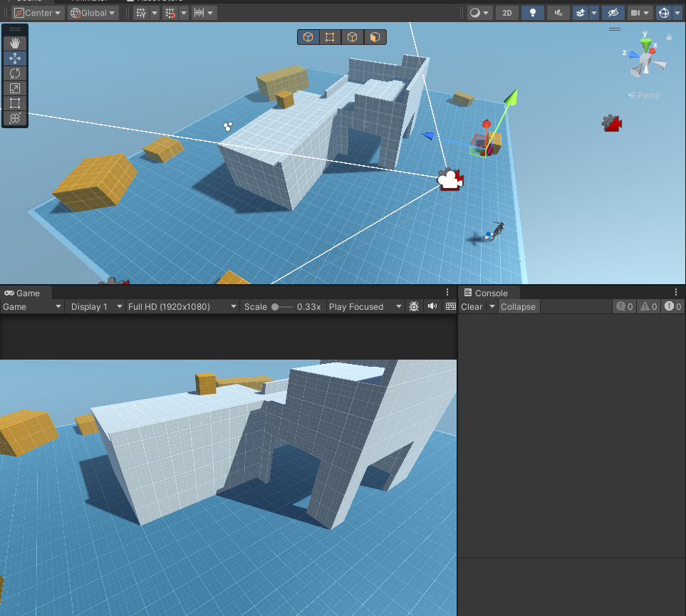
Task: Open Game view mode dropdown
Action: click(x=32, y=307)
